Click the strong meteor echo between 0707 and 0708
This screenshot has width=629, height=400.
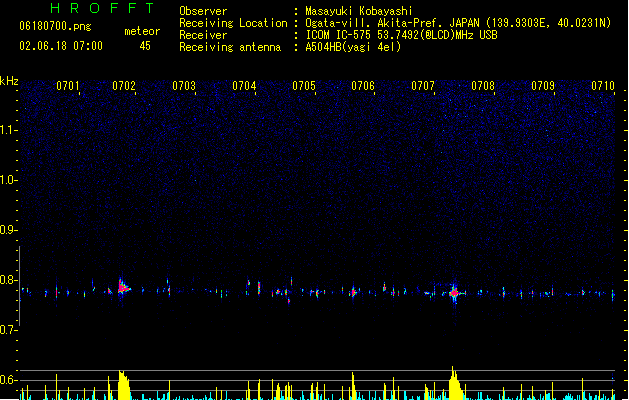[x=455, y=293]
